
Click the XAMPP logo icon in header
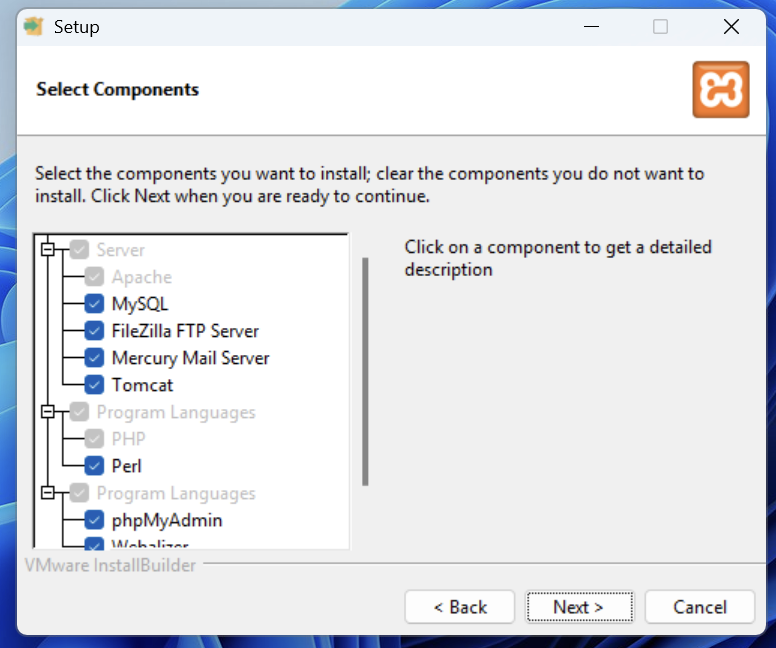pyautogui.click(x=720, y=90)
